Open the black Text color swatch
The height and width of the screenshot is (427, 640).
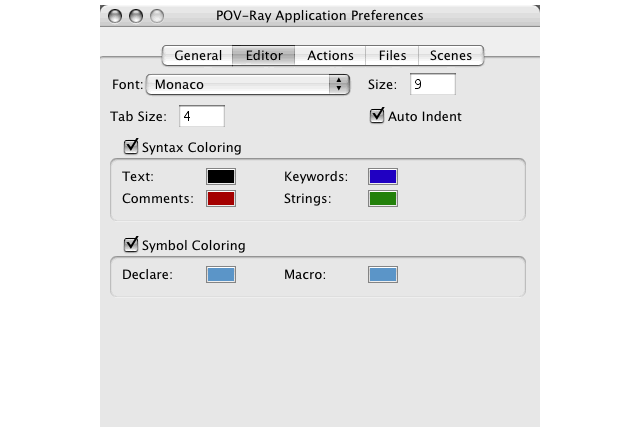[x=221, y=176]
